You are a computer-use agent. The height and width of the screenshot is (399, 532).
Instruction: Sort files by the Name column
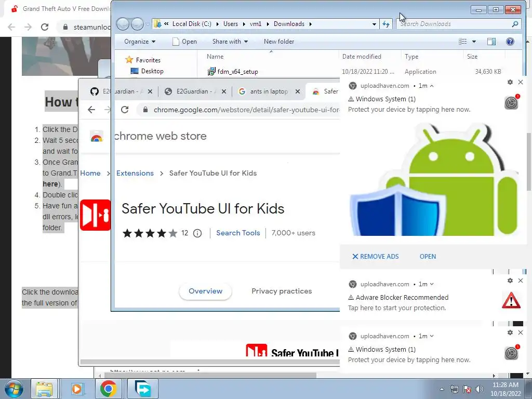(x=215, y=57)
